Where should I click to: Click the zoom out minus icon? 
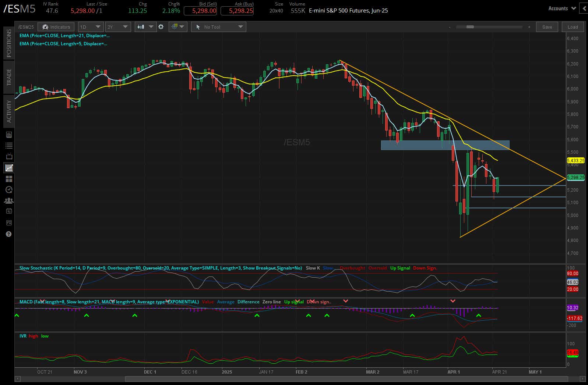(x=450, y=27)
